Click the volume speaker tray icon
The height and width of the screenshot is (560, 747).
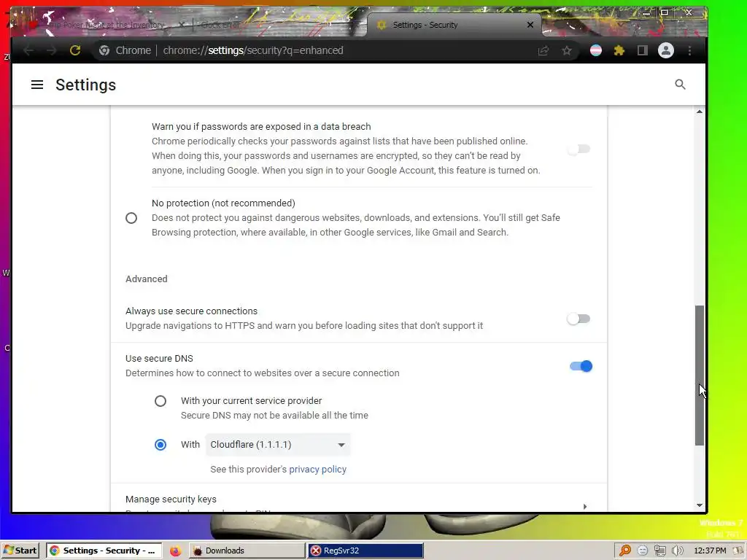pyautogui.click(x=677, y=551)
